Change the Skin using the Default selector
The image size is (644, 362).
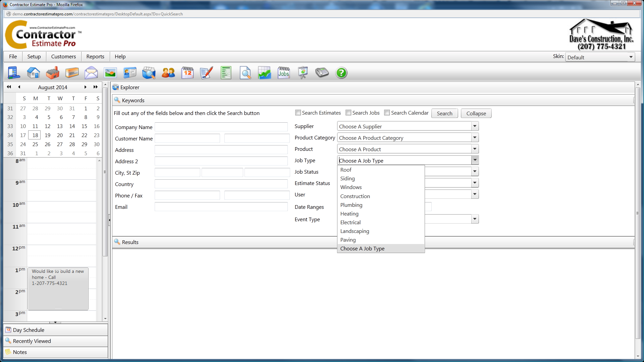(x=600, y=57)
